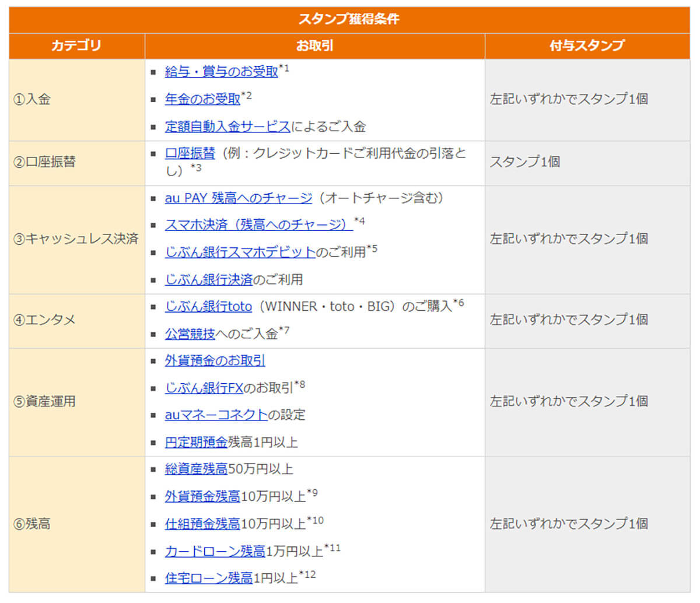Open the 定額自動入金サービス link

(228, 127)
